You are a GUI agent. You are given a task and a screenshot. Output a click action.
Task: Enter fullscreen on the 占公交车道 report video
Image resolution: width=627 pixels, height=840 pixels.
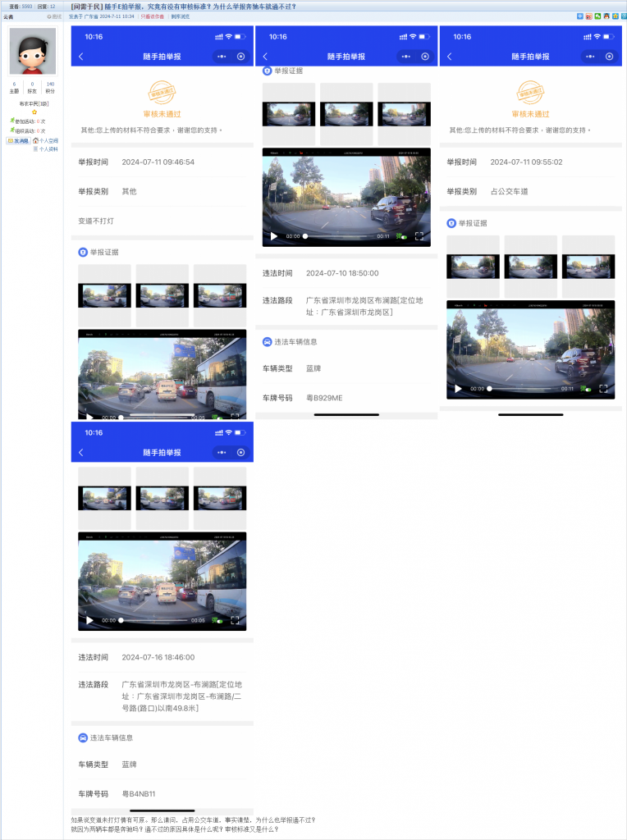click(x=603, y=389)
